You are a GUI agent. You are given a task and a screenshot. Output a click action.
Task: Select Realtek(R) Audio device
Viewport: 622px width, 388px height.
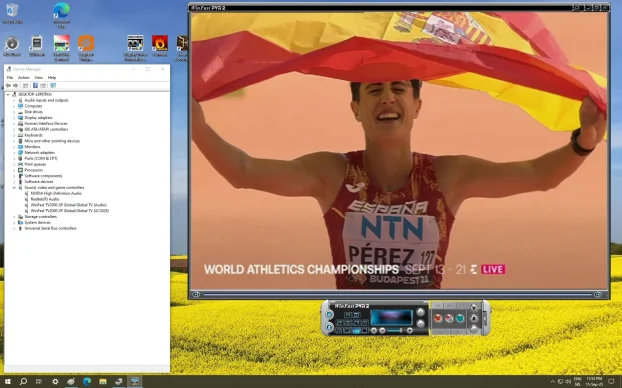coord(45,199)
